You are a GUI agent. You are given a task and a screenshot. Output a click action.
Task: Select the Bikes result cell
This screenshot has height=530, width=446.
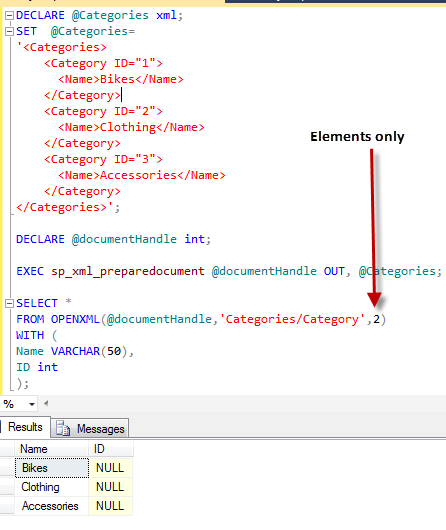click(x=52, y=468)
